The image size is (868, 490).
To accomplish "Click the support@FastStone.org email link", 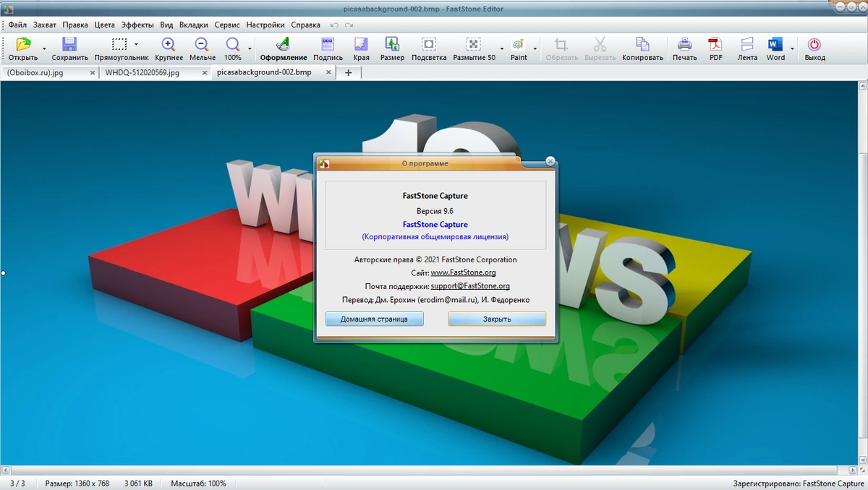I will click(x=470, y=286).
